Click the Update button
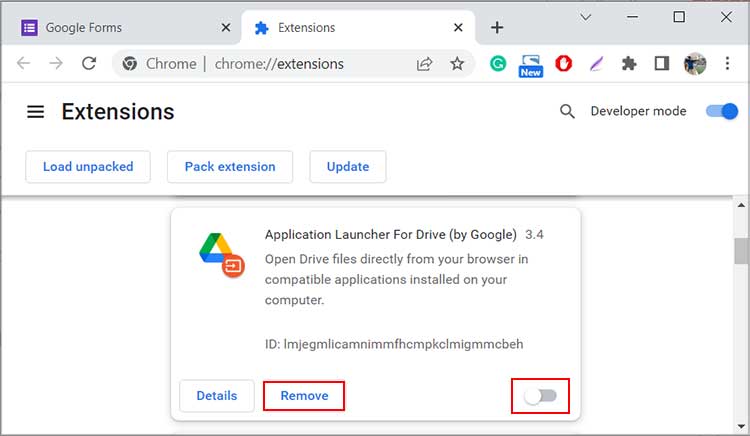750x436 pixels. click(348, 167)
